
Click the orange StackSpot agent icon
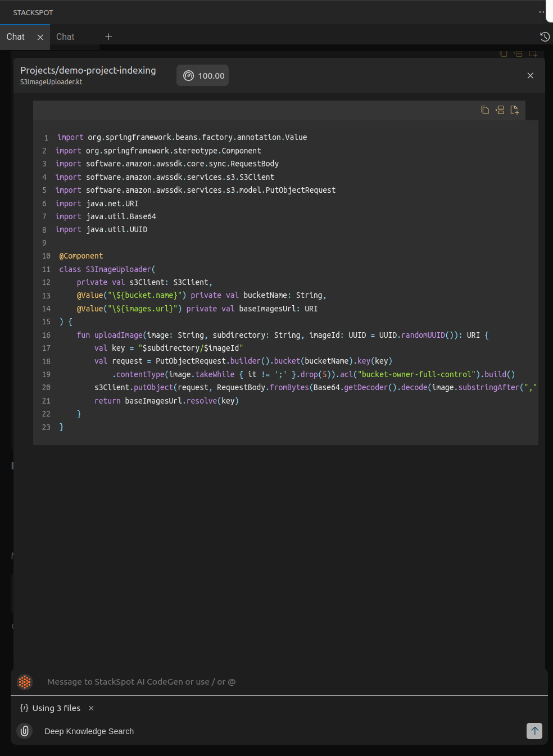pyautogui.click(x=25, y=682)
